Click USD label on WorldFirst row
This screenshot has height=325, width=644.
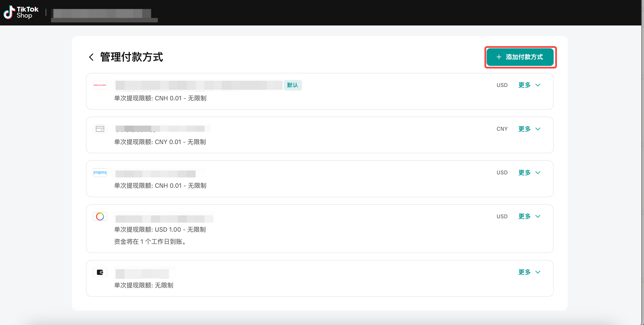click(x=502, y=85)
